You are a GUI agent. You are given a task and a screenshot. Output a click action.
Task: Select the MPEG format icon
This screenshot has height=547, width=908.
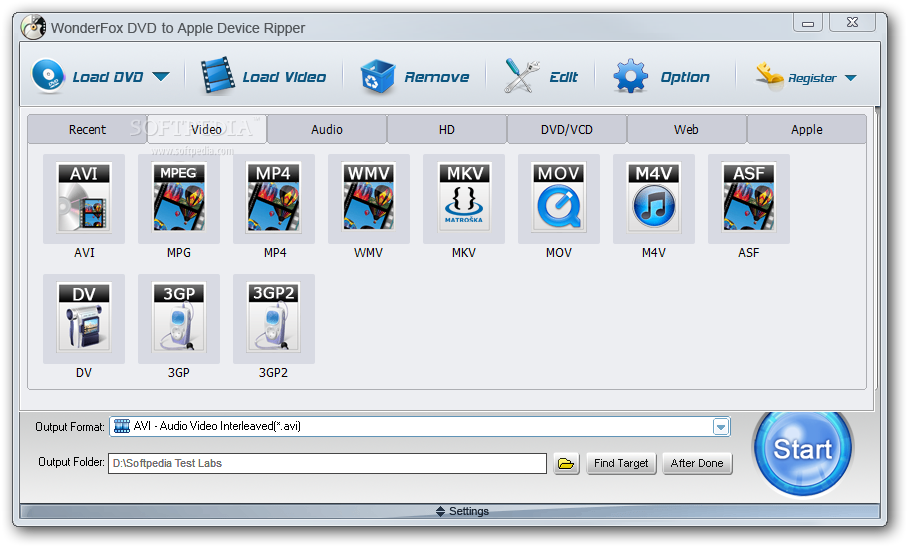pos(178,198)
